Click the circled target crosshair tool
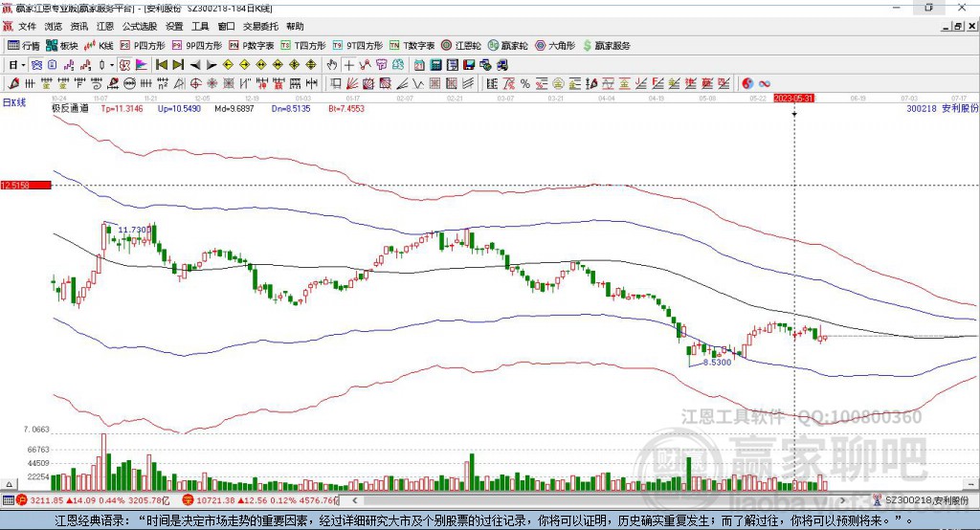The height and width of the screenshot is (530, 980). tap(195, 84)
